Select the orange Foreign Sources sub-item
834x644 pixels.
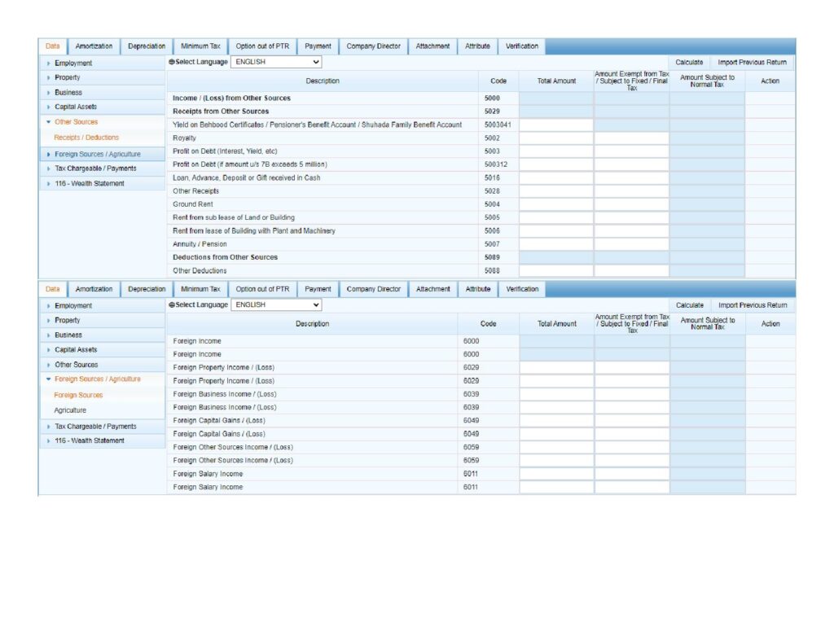coord(78,395)
